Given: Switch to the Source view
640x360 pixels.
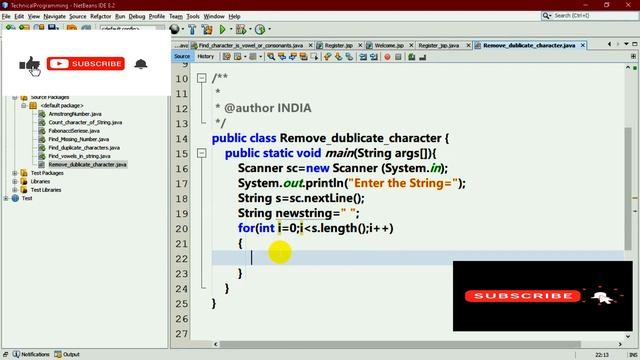Looking at the screenshot, I should [182, 56].
